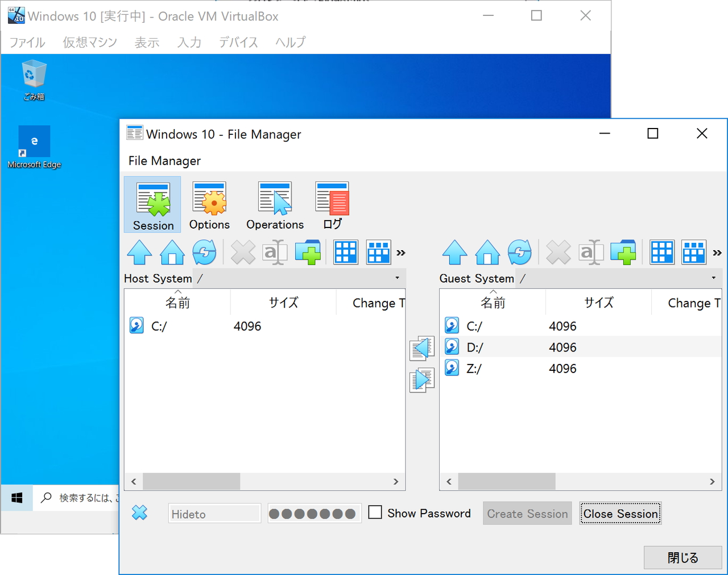Click the blue X icon beside username field
The image size is (728, 575).
click(139, 513)
